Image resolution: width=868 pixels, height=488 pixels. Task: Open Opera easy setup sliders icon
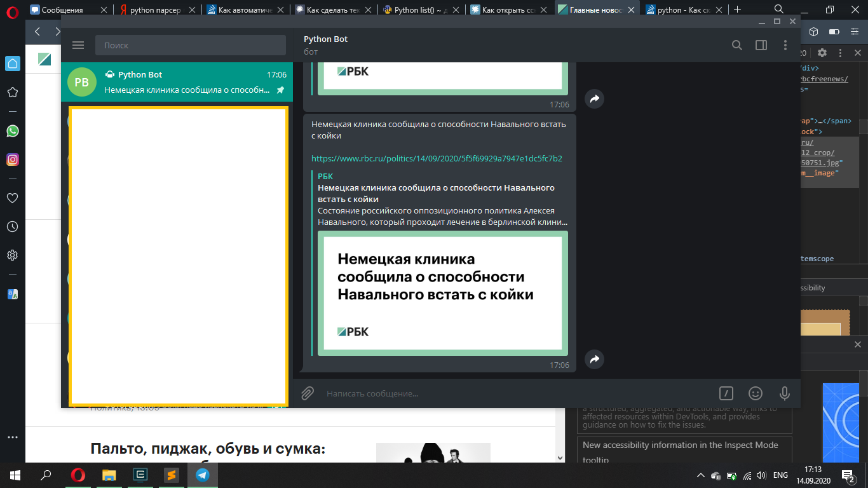point(854,32)
